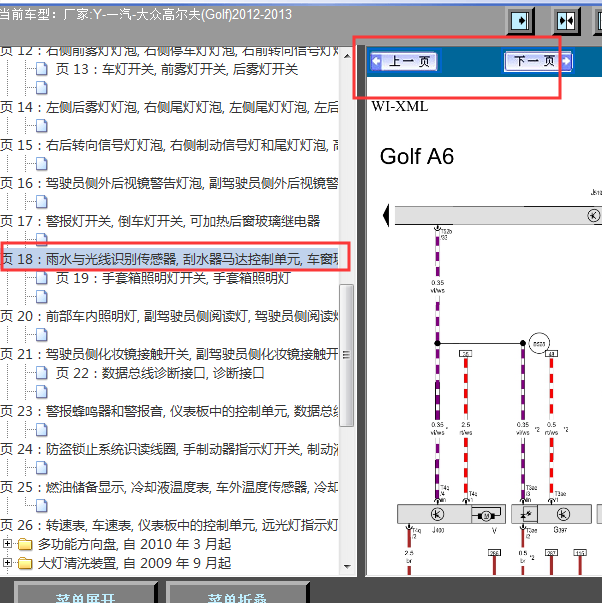
Task: Click the document icon beside 页 19
Action: pyautogui.click(x=42, y=278)
